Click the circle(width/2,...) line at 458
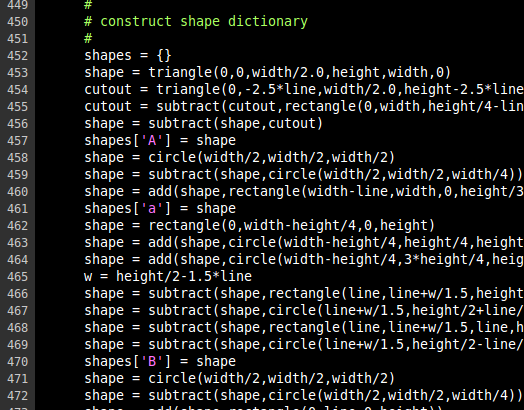 coord(240,158)
